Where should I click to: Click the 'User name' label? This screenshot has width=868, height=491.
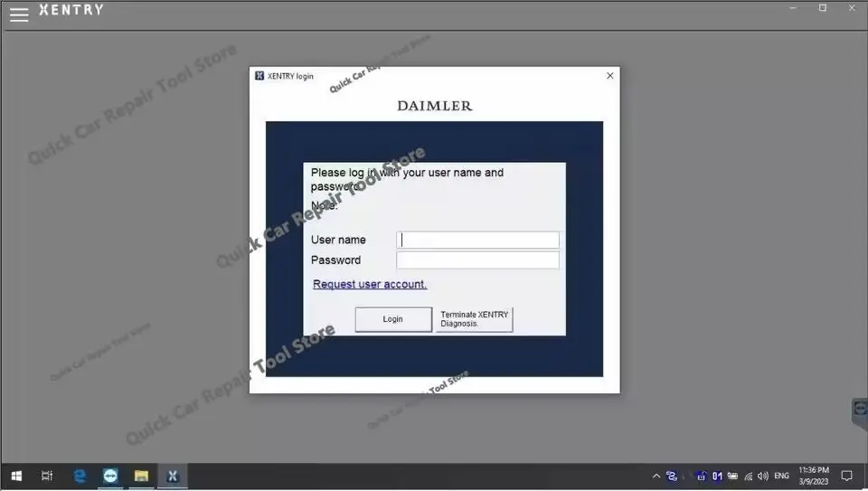coord(338,240)
